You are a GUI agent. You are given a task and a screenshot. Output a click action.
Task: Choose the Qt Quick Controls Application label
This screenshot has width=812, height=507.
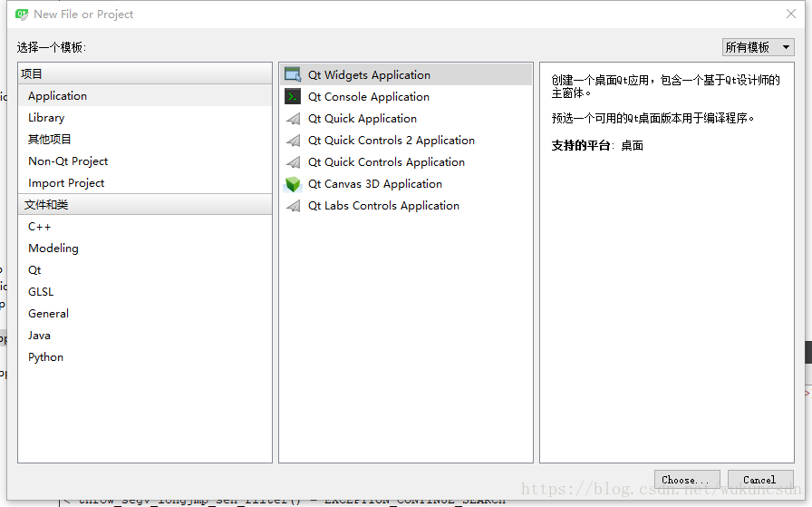click(386, 162)
